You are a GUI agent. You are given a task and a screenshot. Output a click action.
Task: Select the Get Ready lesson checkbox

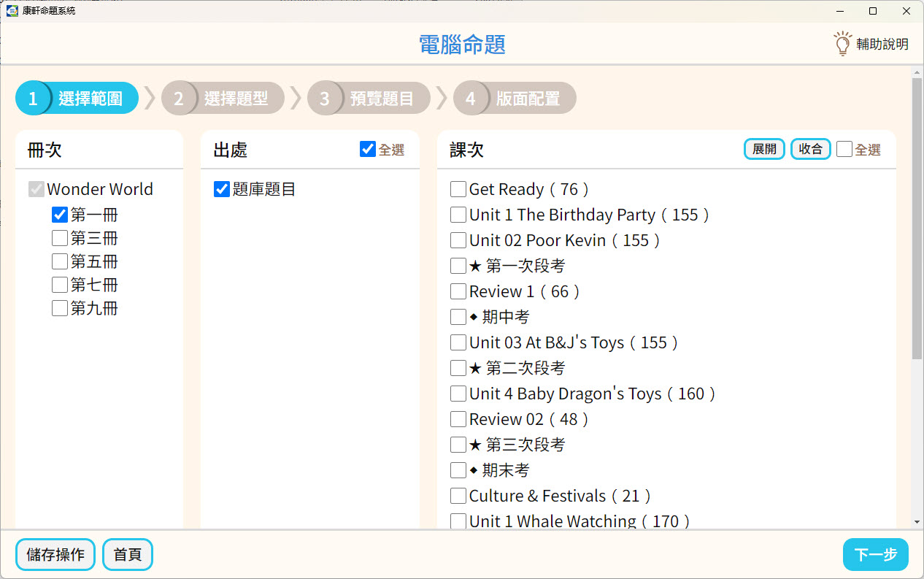click(x=458, y=190)
